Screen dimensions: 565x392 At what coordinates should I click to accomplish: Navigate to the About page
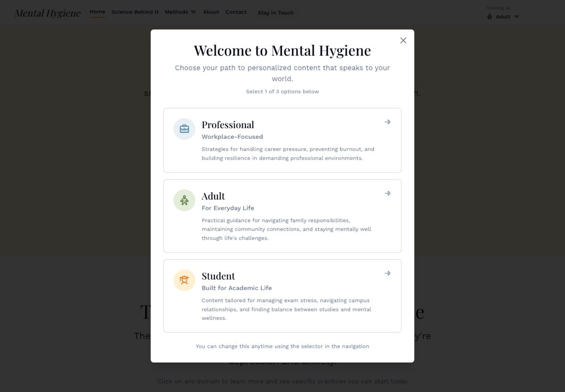click(211, 12)
